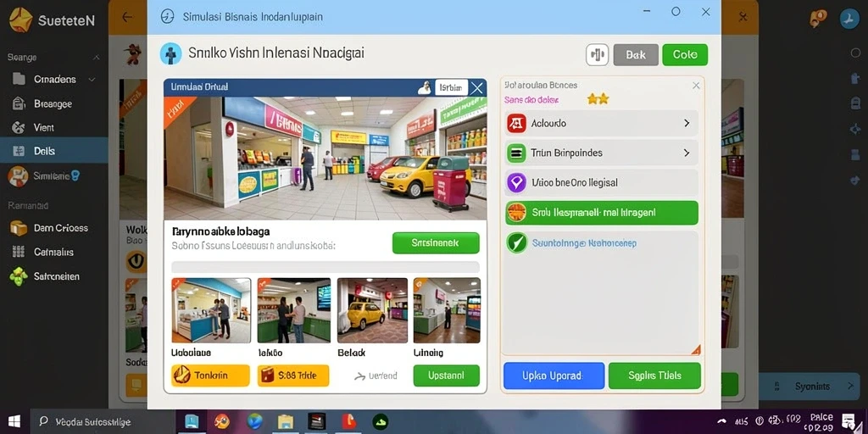Click the blue Upko Uporad button

point(554,376)
